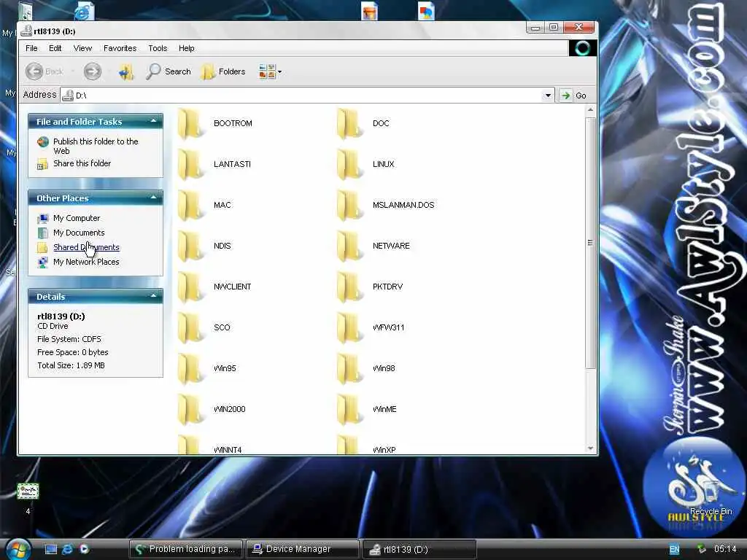
Task: Click the Up one level toolbar icon
Action: tap(126, 72)
